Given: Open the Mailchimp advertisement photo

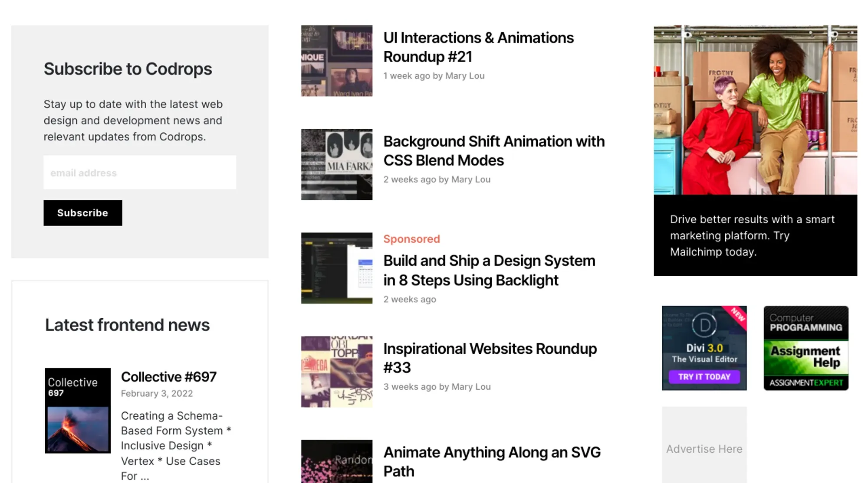Looking at the screenshot, I should tap(756, 110).
